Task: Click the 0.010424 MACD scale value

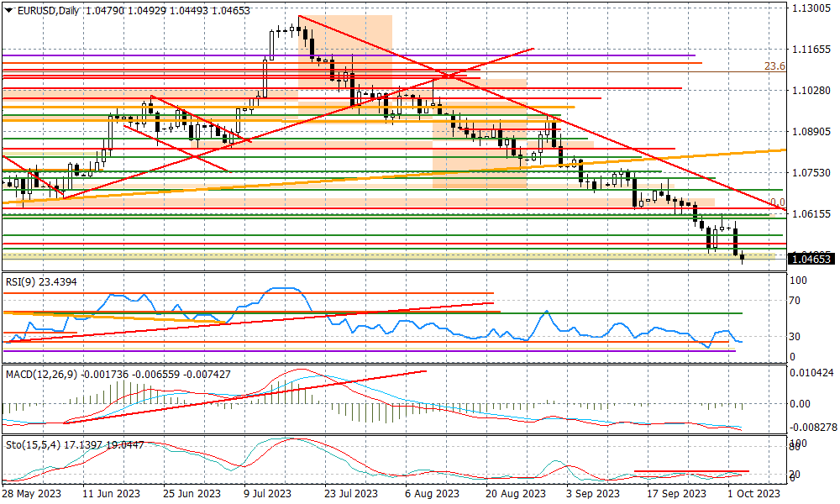Action: click(x=811, y=372)
